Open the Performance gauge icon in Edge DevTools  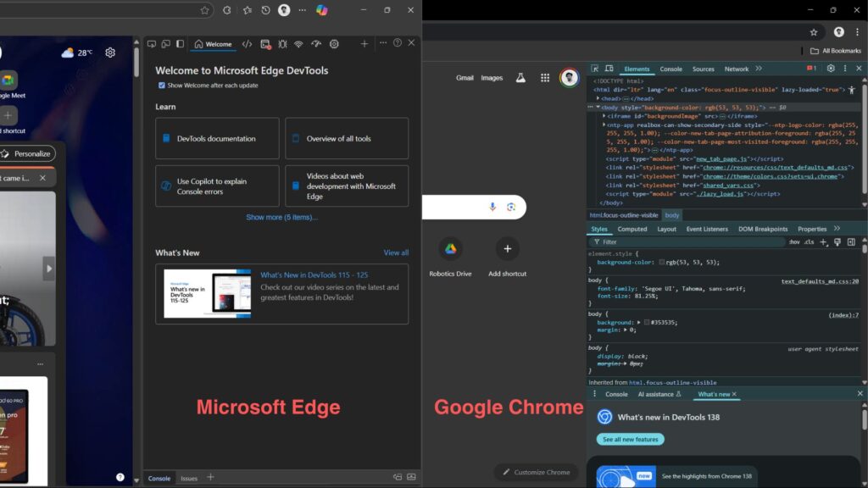point(316,44)
